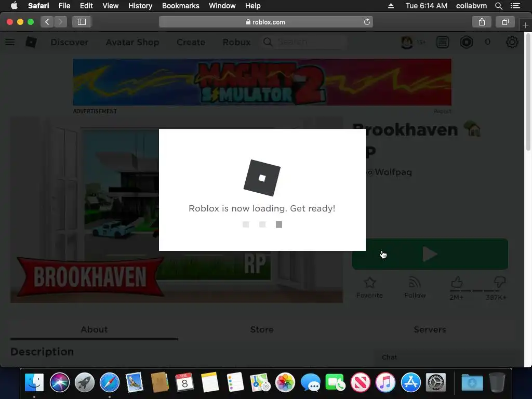Viewport: 532px width, 399px height.
Task: Open FaceTime in the Dock
Action: click(x=335, y=382)
